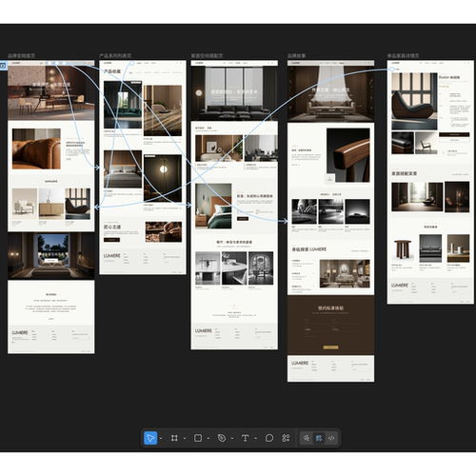Screen dimensions: 476x476
Task: Select the 品牌故事 frame label
Action: coord(297,56)
